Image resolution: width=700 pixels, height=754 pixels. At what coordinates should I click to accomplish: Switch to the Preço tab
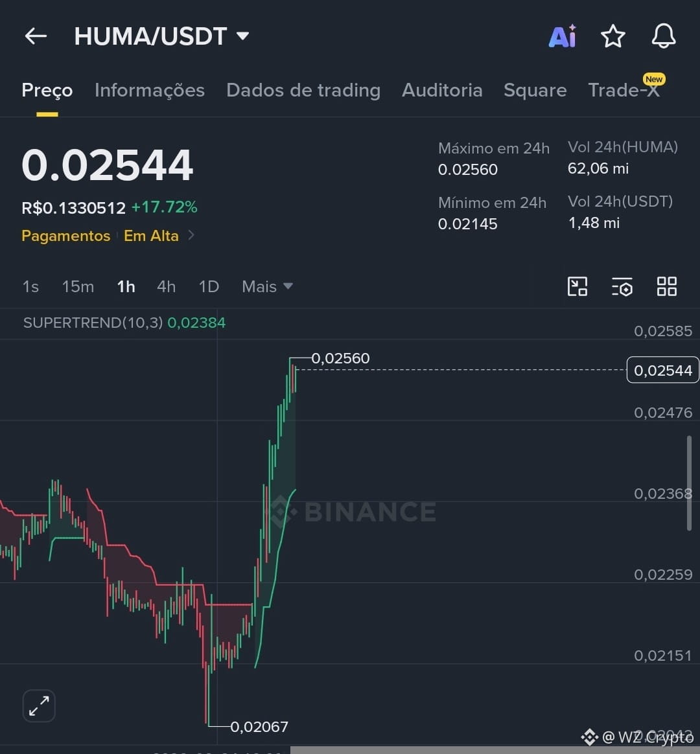tap(47, 91)
